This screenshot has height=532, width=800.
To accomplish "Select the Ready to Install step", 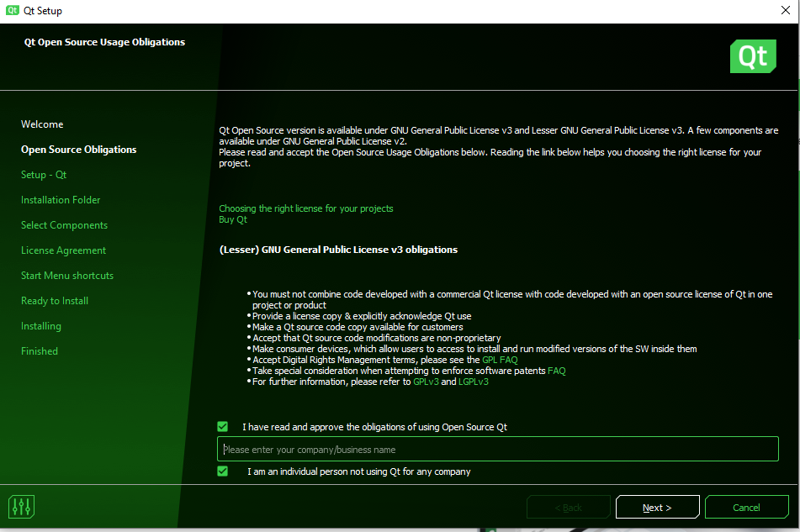I will click(55, 301).
